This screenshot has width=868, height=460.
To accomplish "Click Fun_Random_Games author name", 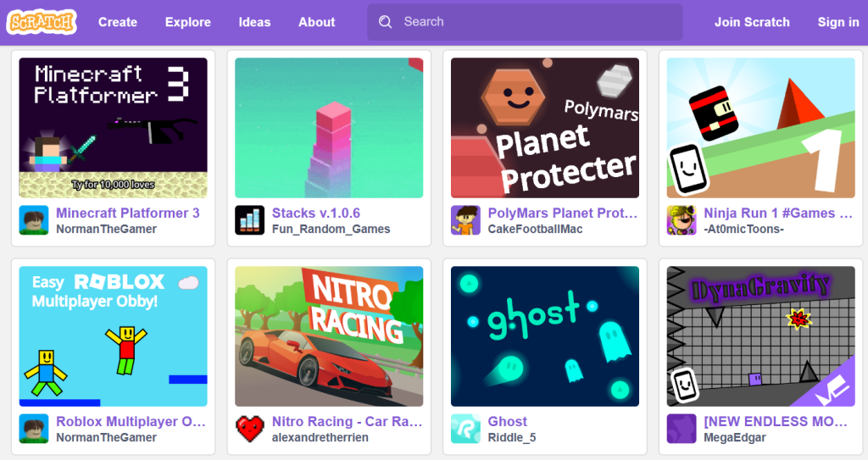I will (331, 230).
